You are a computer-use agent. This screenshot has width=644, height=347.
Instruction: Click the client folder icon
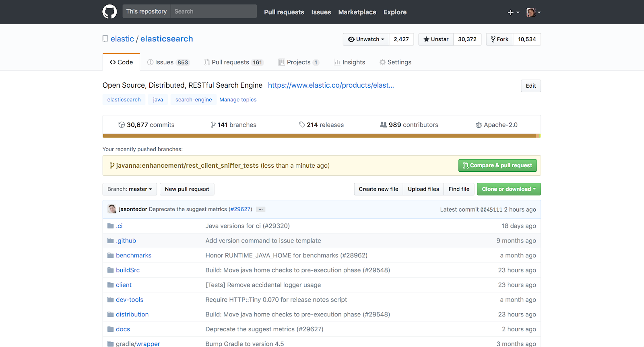point(111,285)
